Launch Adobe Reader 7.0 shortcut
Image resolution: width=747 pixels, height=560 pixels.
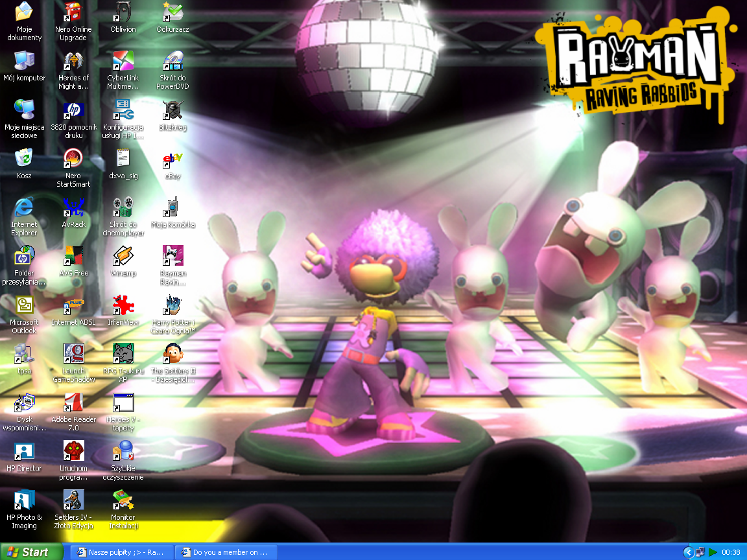tap(73, 402)
